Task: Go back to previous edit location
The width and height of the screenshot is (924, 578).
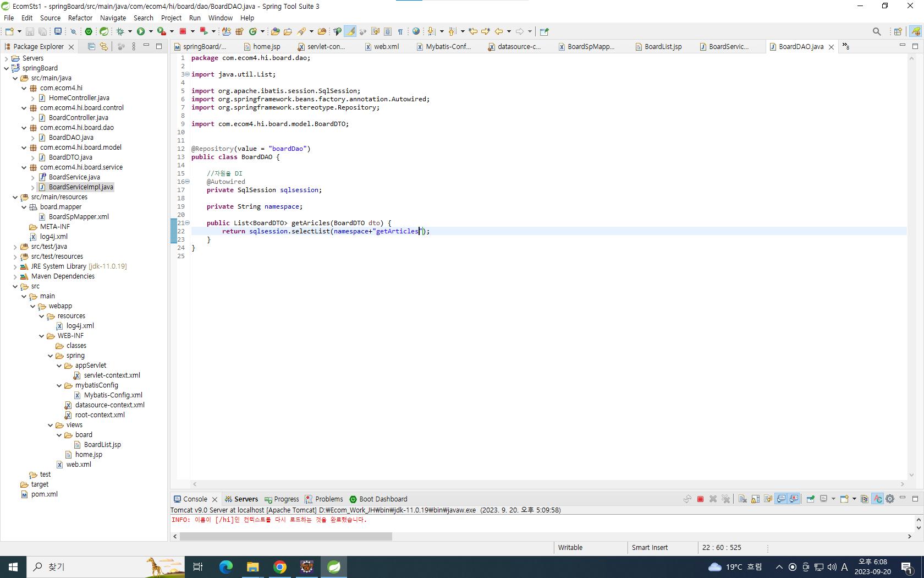Action: tap(473, 31)
